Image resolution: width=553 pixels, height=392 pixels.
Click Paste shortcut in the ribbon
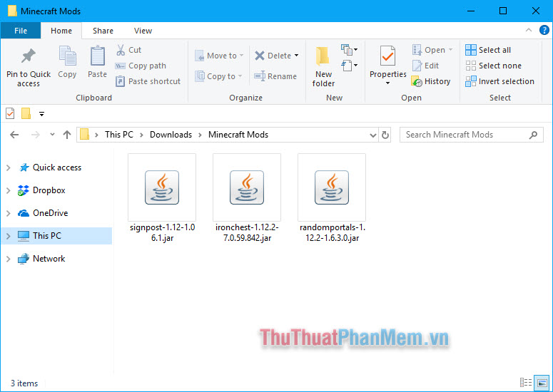pyautogui.click(x=148, y=81)
